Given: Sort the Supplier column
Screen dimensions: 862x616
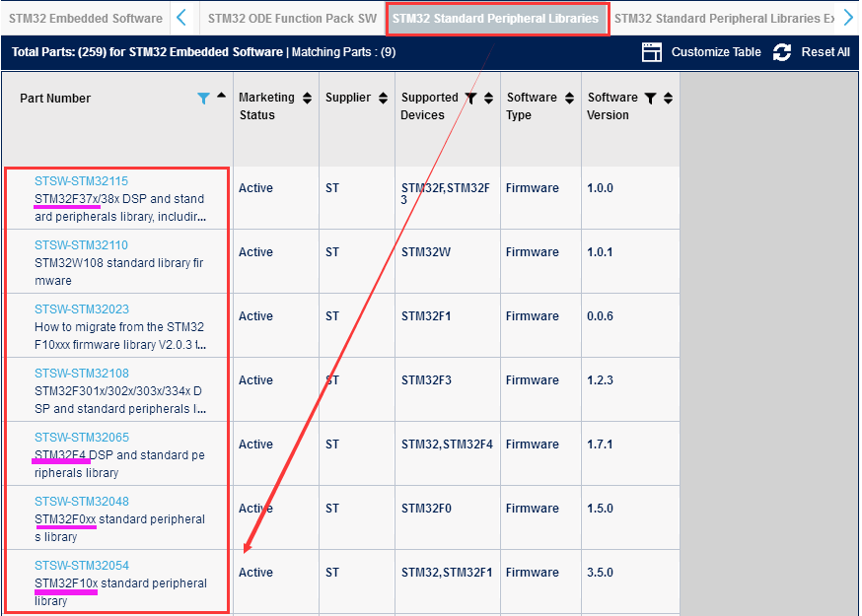Looking at the screenshot, I should (384, 98).
